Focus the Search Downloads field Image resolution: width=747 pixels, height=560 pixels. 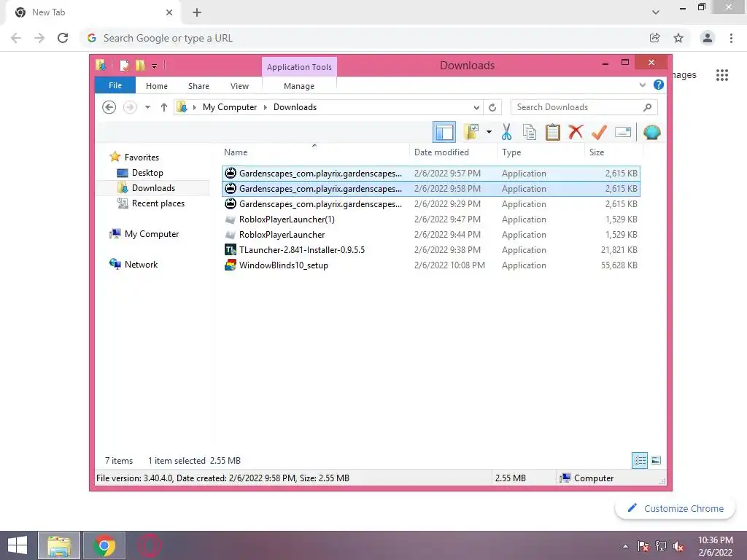click(x=584, y=107)
